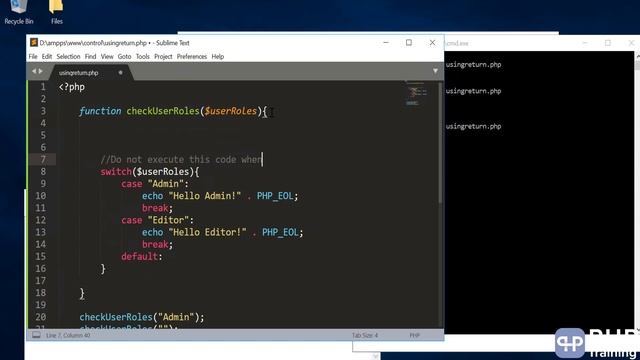The image size is (640, 360).
Task: Click second usingreturn.php line in cmd window
Action: coord(473,91)
